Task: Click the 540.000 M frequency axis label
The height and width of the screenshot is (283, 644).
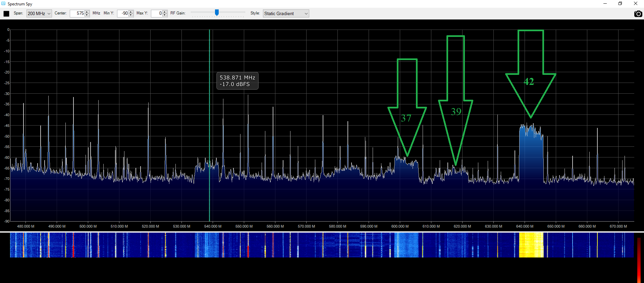Action: pos(213,226)
